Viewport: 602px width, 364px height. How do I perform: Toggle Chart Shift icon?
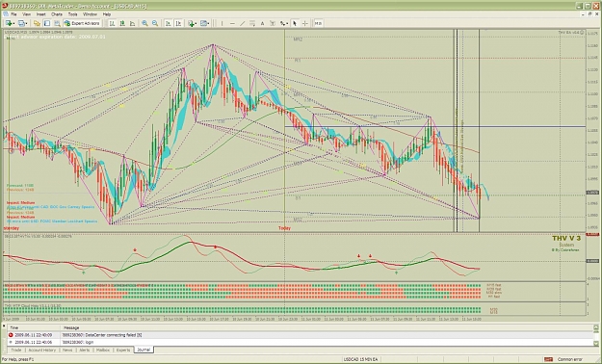point(178,23)
